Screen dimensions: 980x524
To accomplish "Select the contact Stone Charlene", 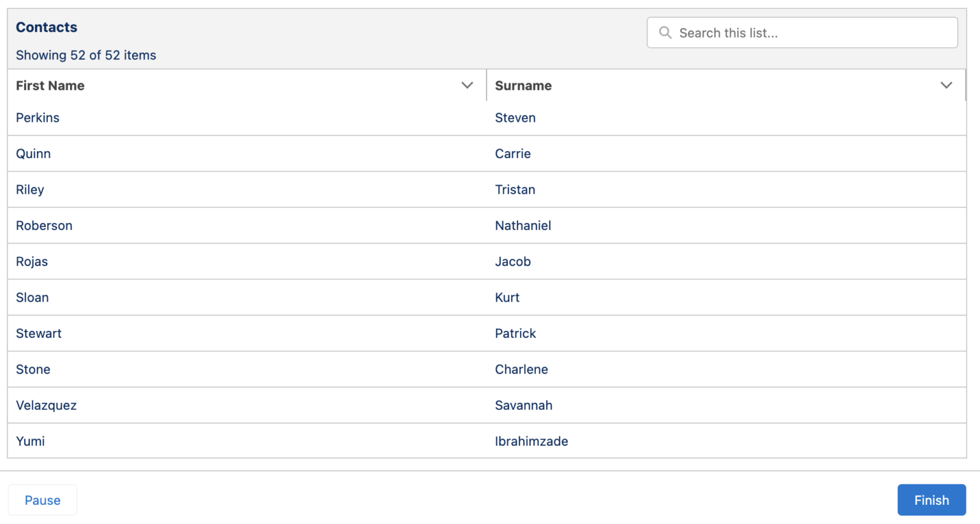I will (33, 369).
